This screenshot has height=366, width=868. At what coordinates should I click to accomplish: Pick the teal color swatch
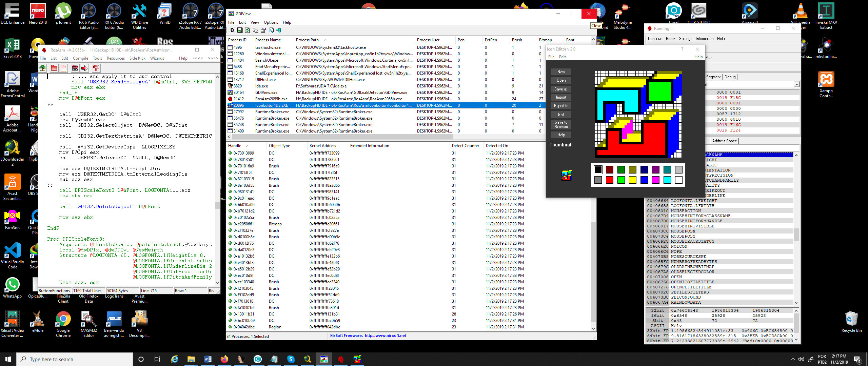click(667, 170)
